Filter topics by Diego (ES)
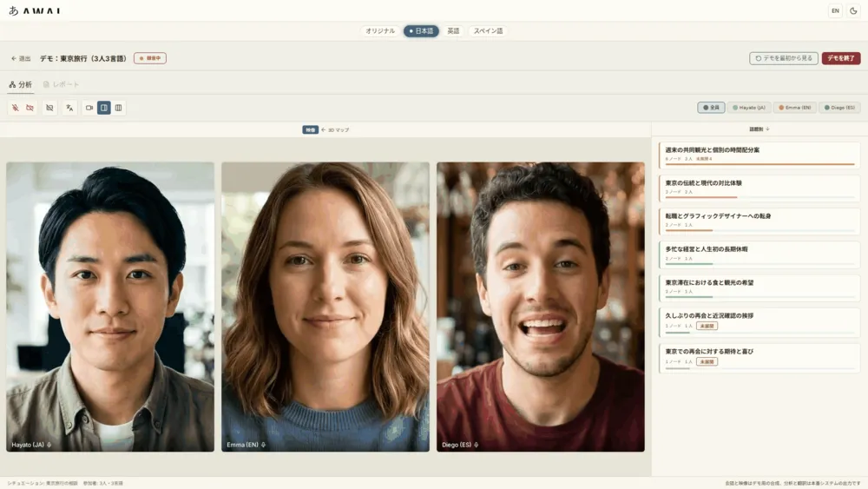Viewport: 868px width, 489px height. [x=839, y=108]
